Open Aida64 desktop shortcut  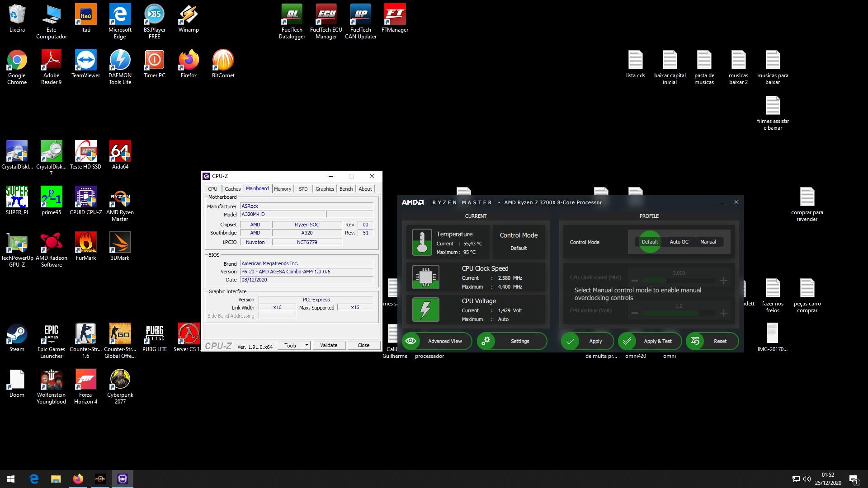(120, 155)
